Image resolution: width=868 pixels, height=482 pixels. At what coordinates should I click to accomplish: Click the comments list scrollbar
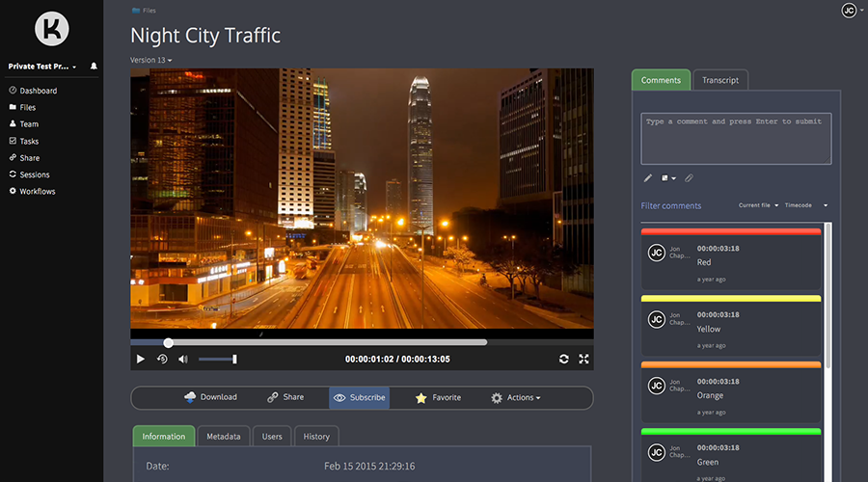click(x=828, y=296)
